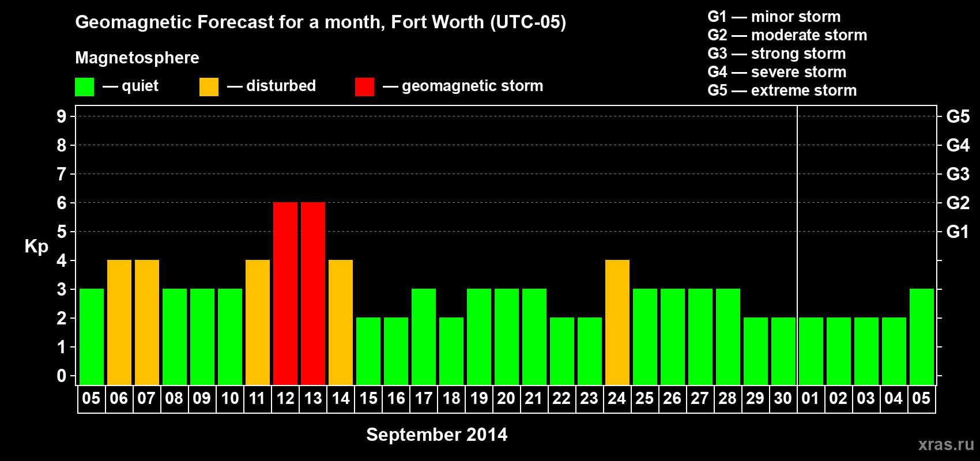The height and width of the screenshot is (461, 980).
Task: Click the orange bar for day 11
Action: (258, 323)
